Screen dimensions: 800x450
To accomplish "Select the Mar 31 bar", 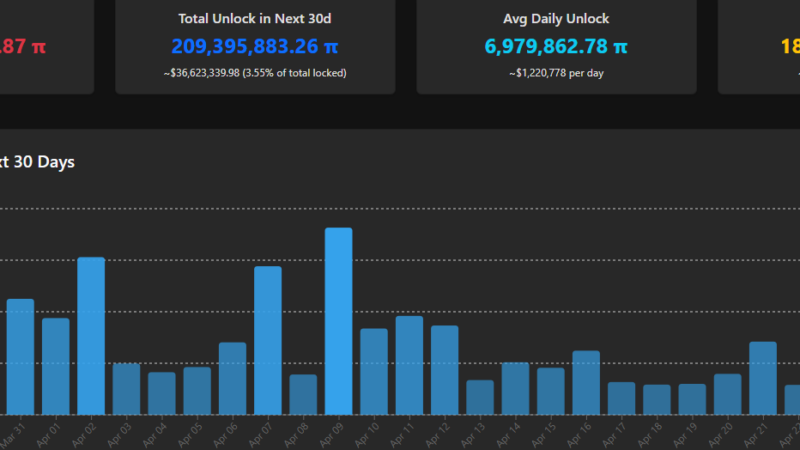I will 20,356.
